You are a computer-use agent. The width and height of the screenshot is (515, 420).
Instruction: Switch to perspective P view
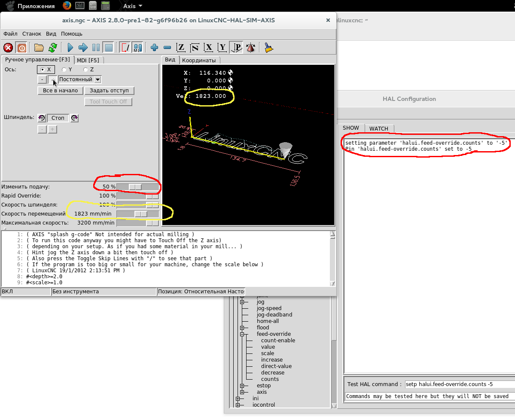click(236, 48)
